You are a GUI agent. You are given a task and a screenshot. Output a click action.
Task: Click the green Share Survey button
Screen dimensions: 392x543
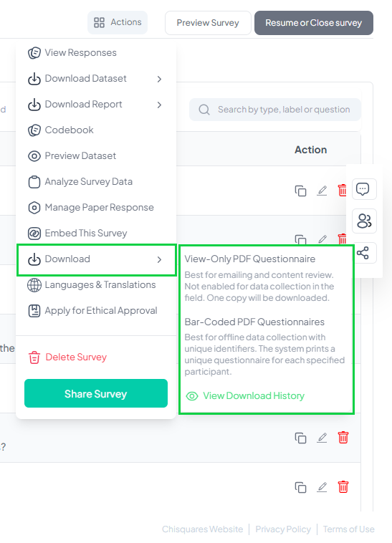[x=96, y=393]
